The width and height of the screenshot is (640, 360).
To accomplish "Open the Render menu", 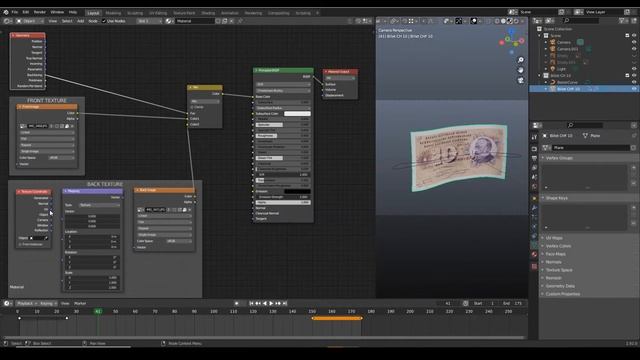I will (x=40, y=12).
